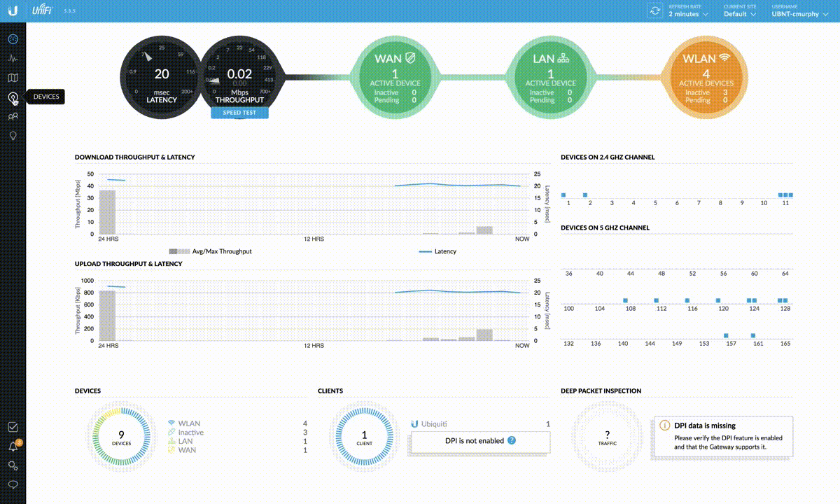Image resolution: width=840 pixels, height=504 pixels.
Task: Click the Speed Test button
Action: (240, 113)
